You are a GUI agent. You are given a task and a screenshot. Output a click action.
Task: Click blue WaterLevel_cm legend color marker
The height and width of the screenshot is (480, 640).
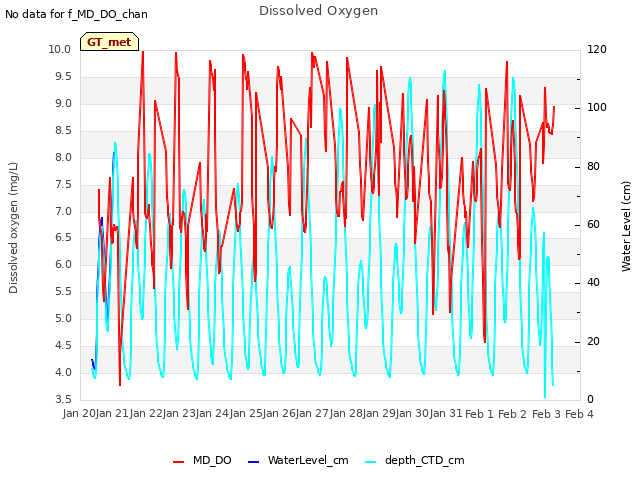tap(253, 462)
